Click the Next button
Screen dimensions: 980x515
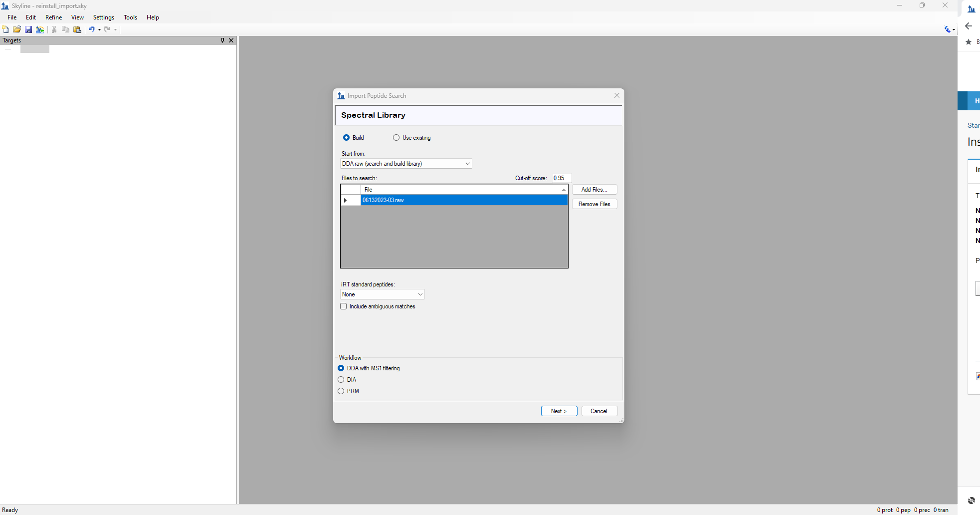[559, 411]
